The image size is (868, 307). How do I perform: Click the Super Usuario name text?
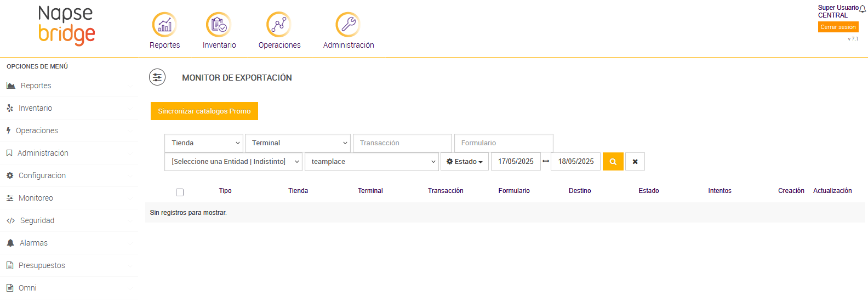838,8
